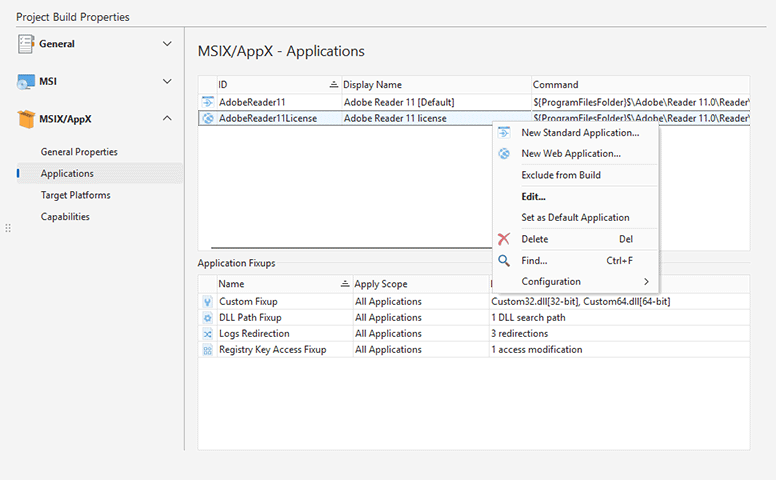
Task: Select Exclude from Build menu entry
Action: pyautogui.click(x=561, y=175)
